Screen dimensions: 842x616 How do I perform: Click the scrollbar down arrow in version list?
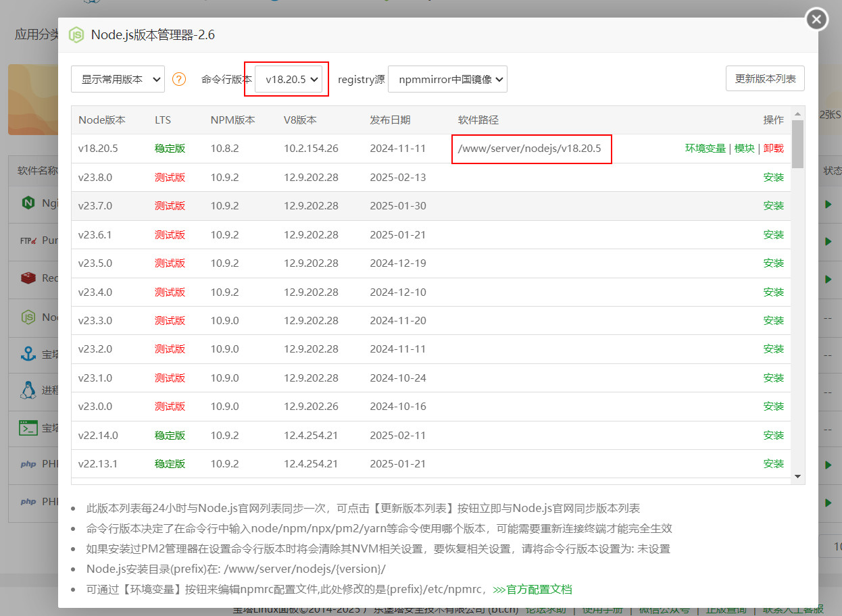(x=797, y=477)
